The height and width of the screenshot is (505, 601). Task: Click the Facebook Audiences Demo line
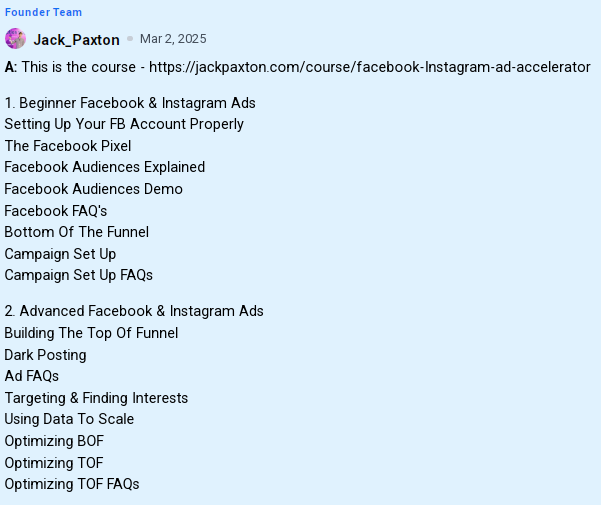tap(93, 189)
